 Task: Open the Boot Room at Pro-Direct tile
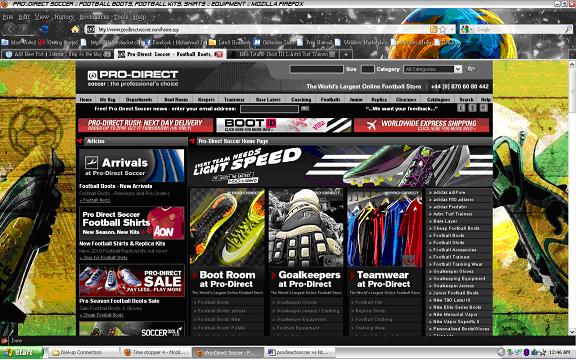coord(227,242)
